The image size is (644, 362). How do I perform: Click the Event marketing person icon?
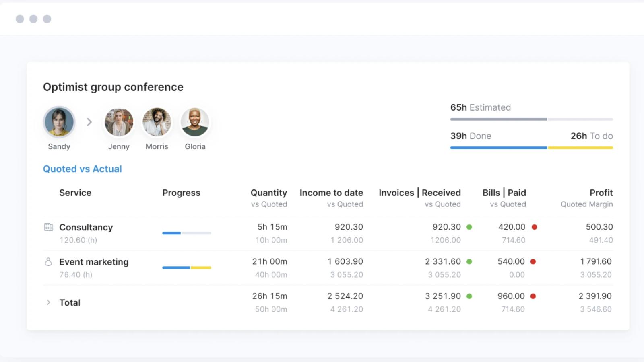tap(48, 262)
